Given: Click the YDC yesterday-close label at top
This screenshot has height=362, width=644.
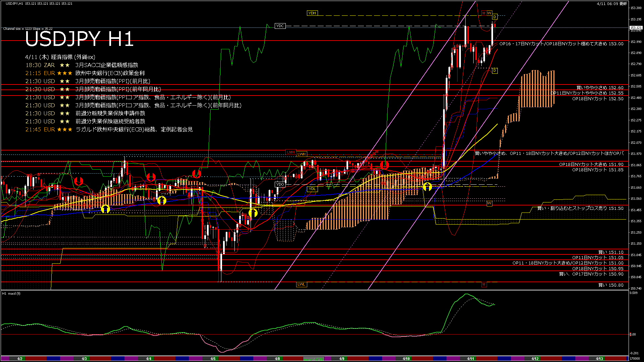Looking at the screenshot, I should (x=280, y=26).
